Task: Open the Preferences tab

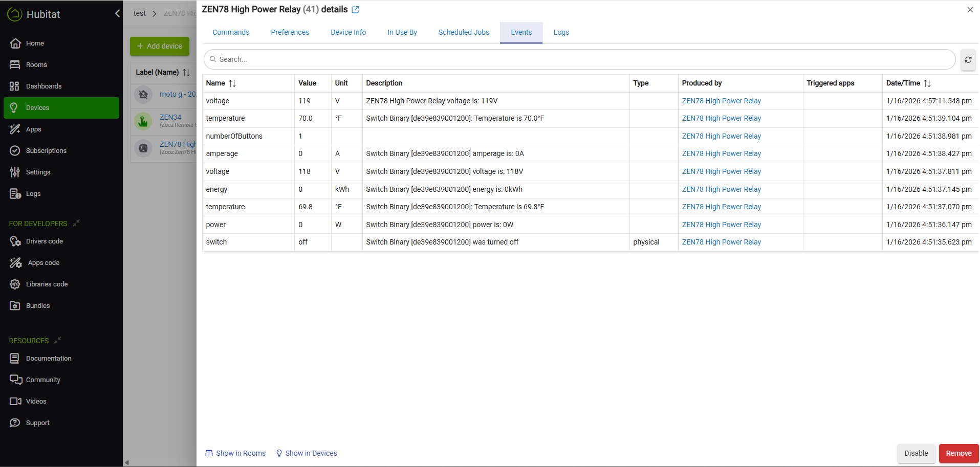Action: tap(290, 32)
